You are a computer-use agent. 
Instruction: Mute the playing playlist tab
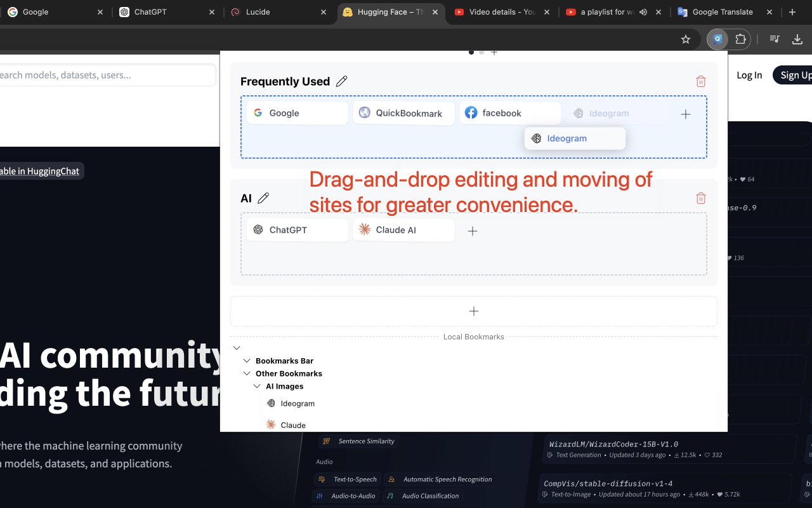click(x=643, y=11)
